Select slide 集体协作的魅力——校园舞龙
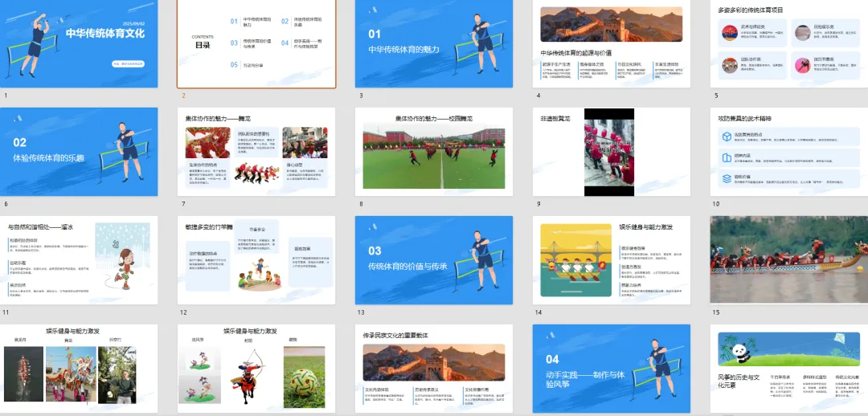The image size is (868, 416). pyautogui.click(x=434, y=152)
